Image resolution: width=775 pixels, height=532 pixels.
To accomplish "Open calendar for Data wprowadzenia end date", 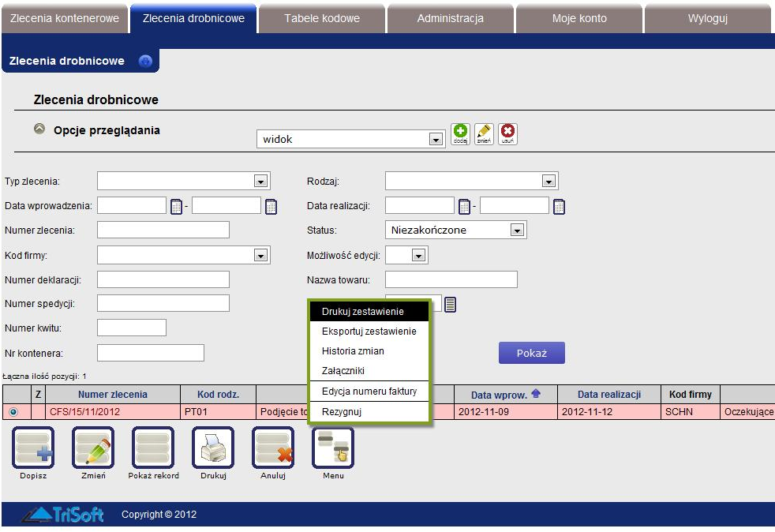I will (271, 206).
